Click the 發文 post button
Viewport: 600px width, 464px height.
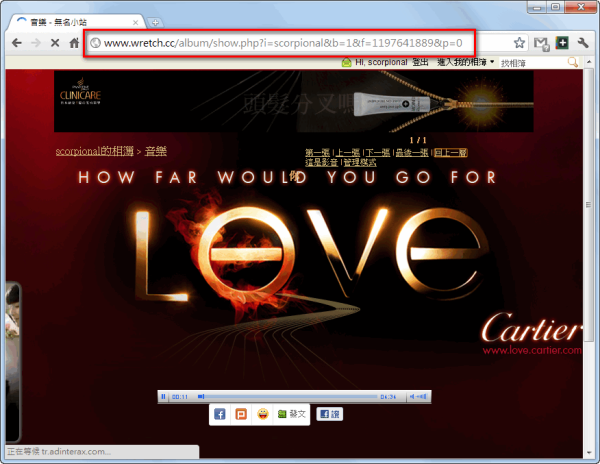(x=292, y=414)
